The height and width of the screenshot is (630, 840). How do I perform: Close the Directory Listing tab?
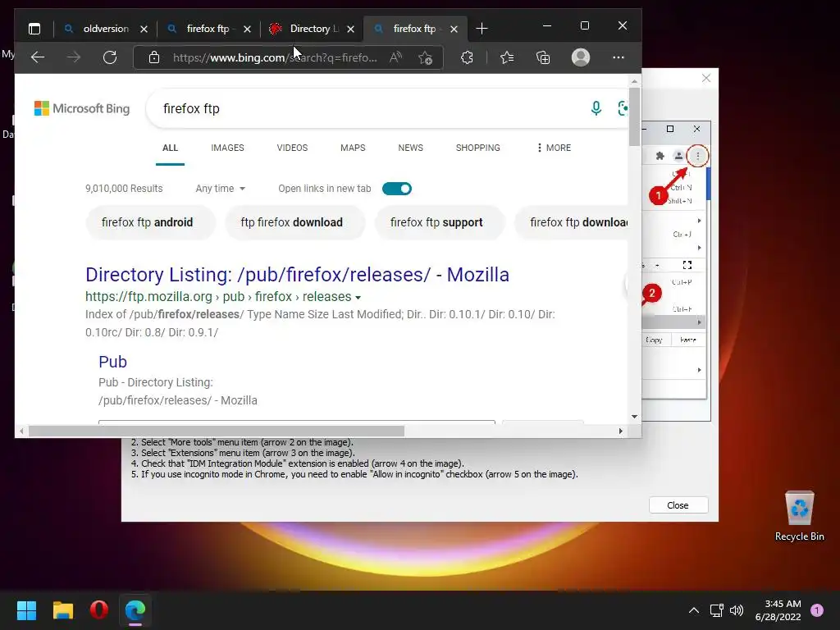pyautogui.click(x=350, y=29)
